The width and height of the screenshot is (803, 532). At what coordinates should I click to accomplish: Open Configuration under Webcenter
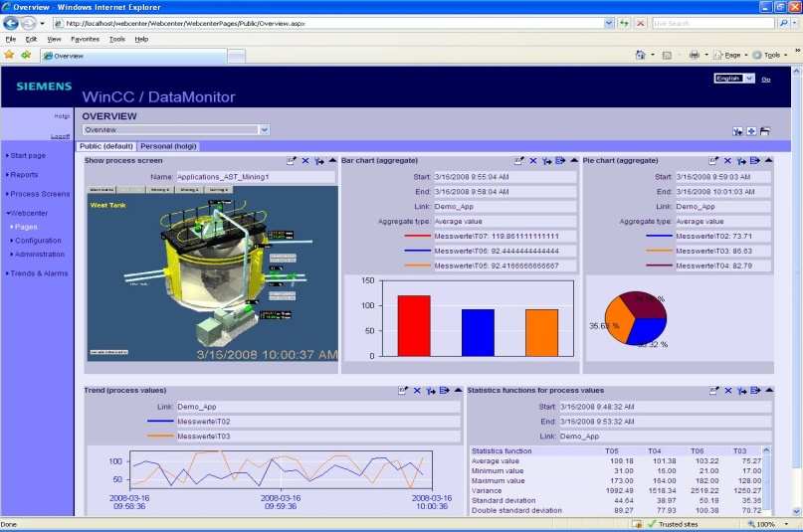point(38,241)
